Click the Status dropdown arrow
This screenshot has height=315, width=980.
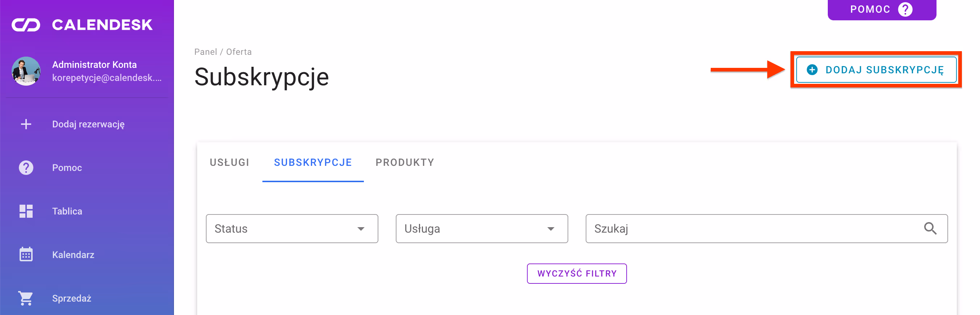point(361,229)
